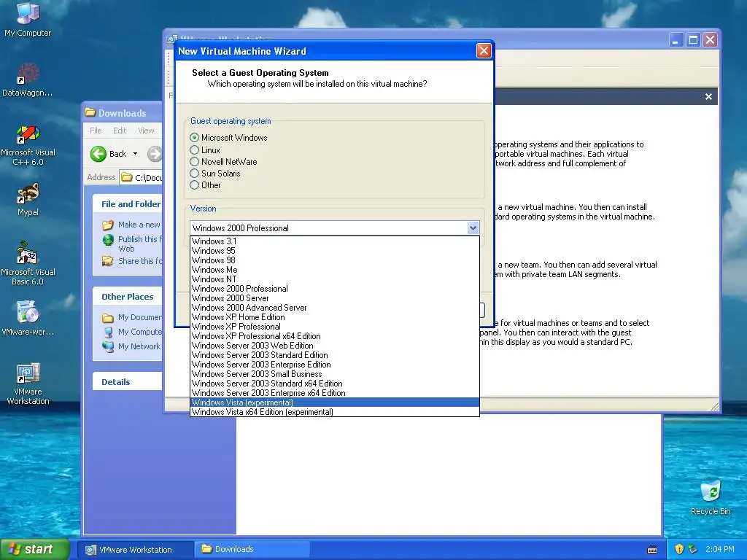747x560 pixels.
Task: Pick Windows Server 2003 Standard x64 Edition
Action: 334,384
